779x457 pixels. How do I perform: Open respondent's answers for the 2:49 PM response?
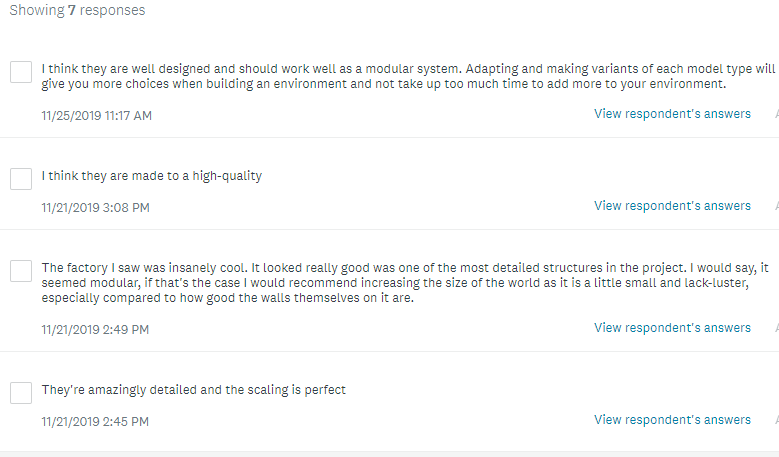tap(672, 328)
